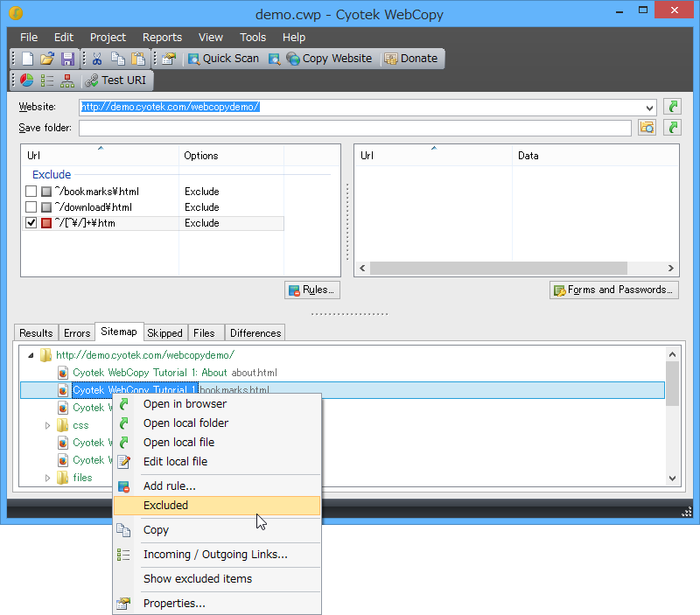This screenshot has width=700, height=615.
Task: Click the sitemap diagram toolbar icon
Action: [x=67, y=80]
